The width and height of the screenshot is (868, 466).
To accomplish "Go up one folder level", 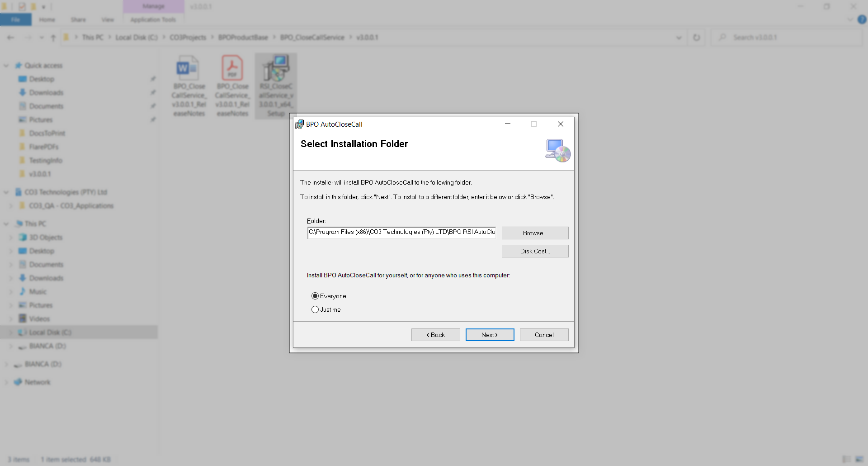I will 53,38.
